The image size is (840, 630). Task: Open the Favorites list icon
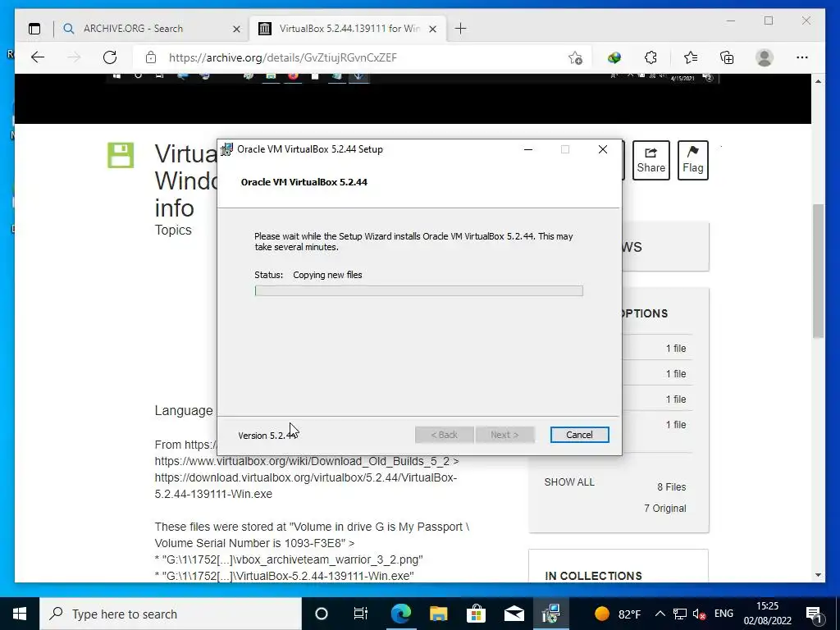(691, 57)
